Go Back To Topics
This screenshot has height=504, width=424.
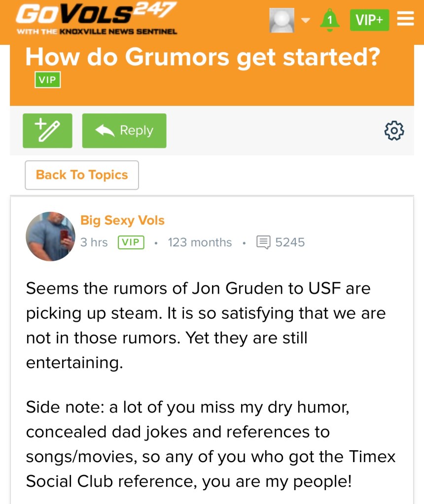click(82, 175)
